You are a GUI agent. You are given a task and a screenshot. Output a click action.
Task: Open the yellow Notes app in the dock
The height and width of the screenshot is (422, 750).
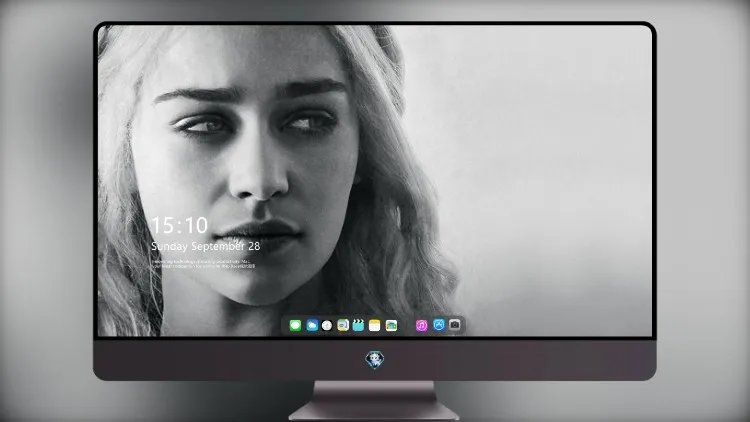375,325
